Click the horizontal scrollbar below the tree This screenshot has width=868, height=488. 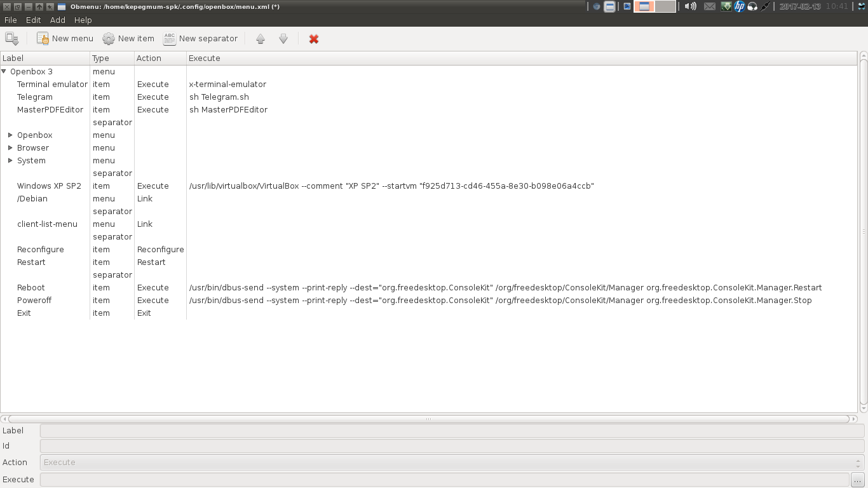(x=428, y=419)
